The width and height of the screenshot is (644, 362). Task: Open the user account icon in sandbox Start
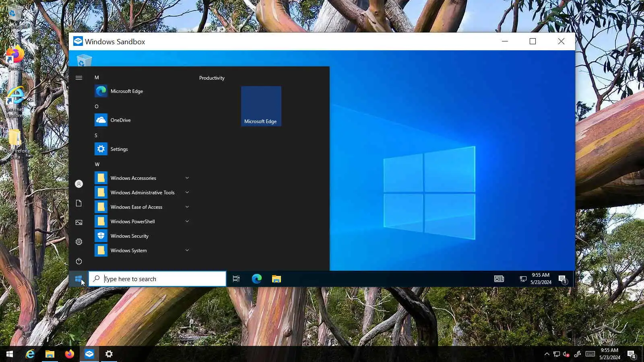tap(79, 184)
